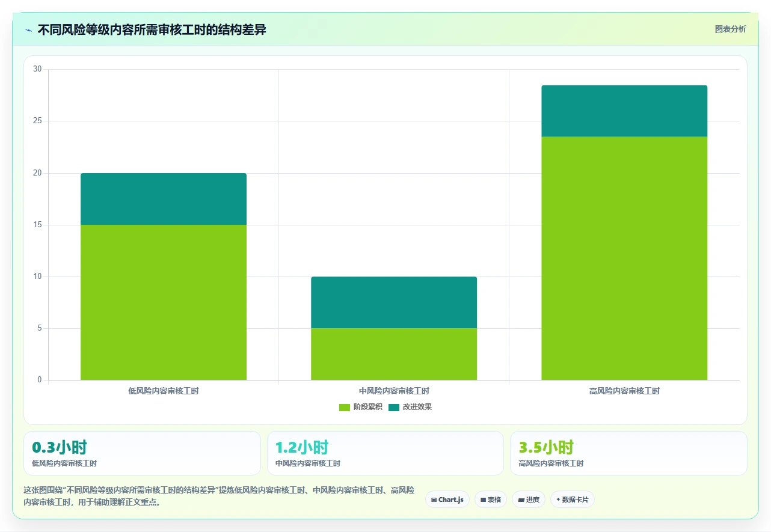Click the 图表分析 label in the header

tap(730, 29)
